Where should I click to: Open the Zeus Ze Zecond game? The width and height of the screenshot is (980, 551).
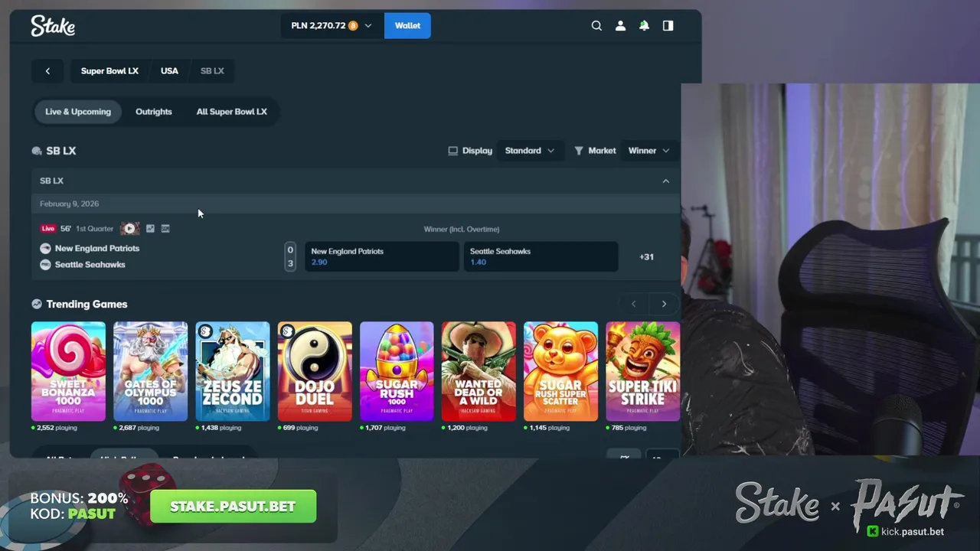click(233, 371)
